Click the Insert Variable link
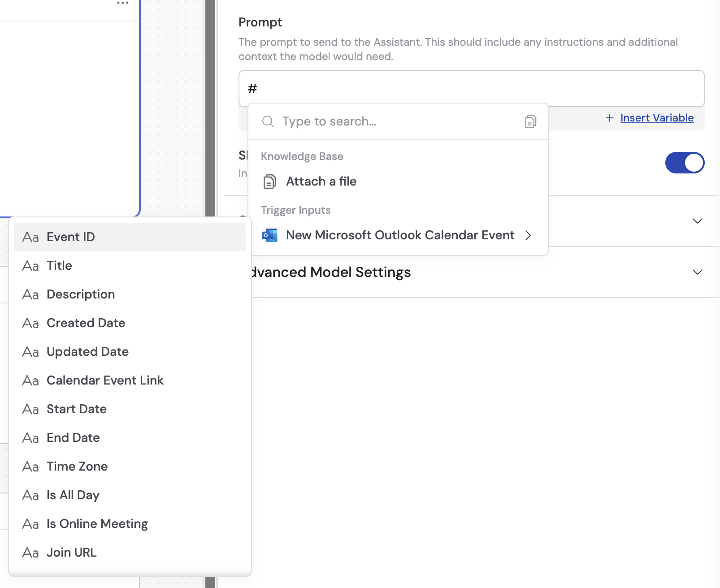 coord(656,118)
